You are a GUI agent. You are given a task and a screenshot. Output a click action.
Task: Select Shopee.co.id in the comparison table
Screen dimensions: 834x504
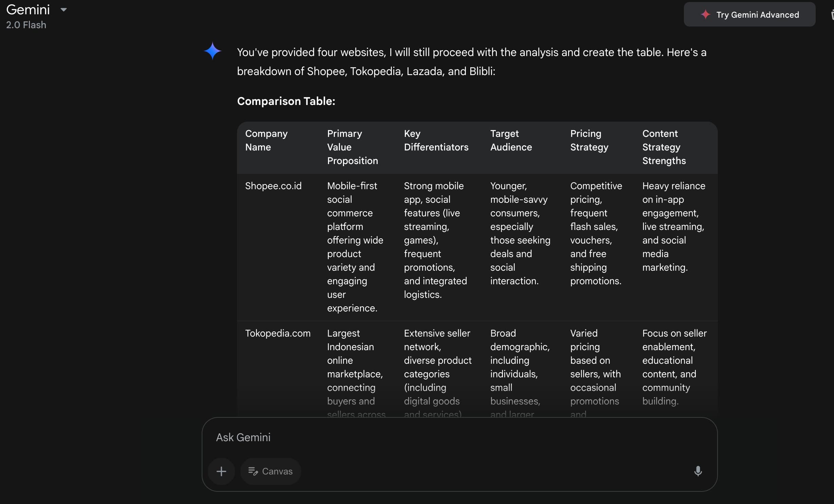(273, 186)
